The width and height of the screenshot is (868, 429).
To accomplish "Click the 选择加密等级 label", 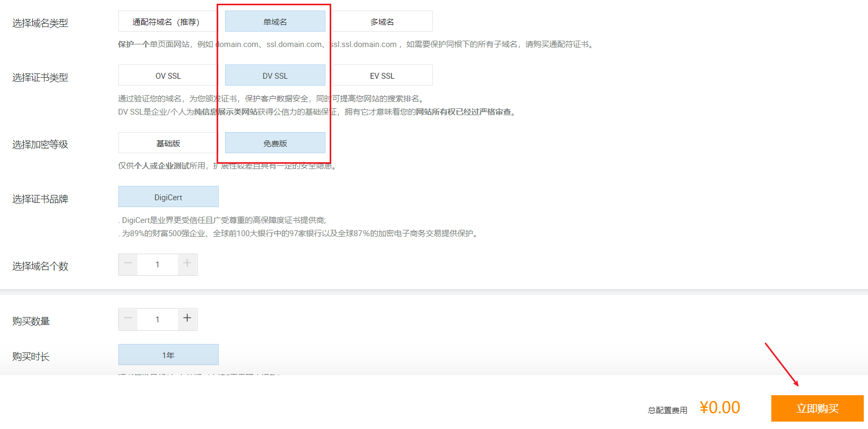I will tap(40, 145).
